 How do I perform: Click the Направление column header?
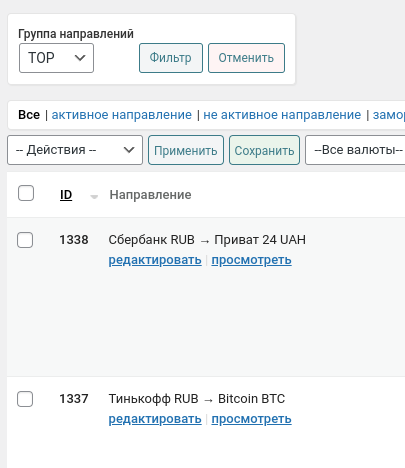pyautogui.click(x=151, y=195)
